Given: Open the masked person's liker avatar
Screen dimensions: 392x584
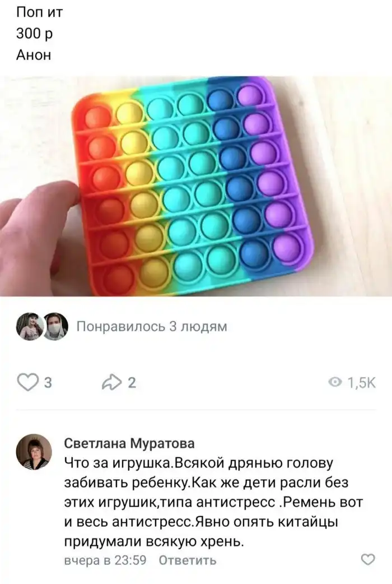Looking at the screenshot, I should tap(56, 327).
